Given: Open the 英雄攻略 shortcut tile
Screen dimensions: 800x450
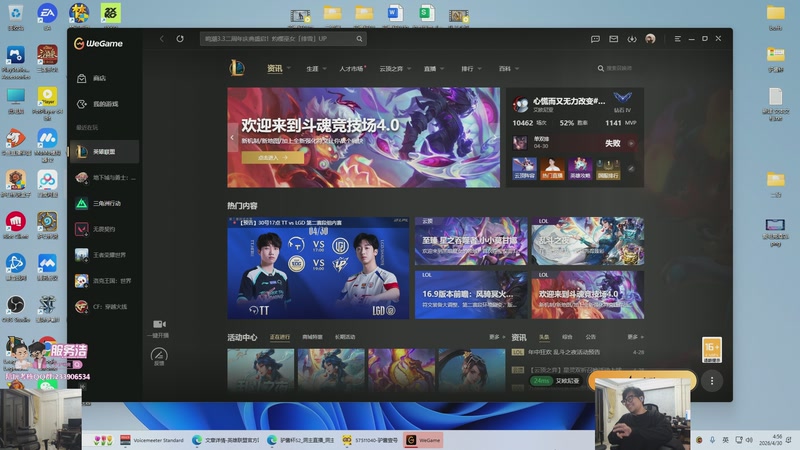Looking at the screenshot, I should (580, 168).
